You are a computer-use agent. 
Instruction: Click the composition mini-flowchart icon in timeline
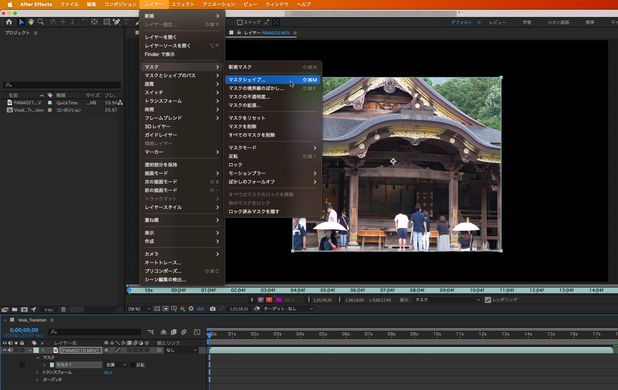click(x=151, y=332)
